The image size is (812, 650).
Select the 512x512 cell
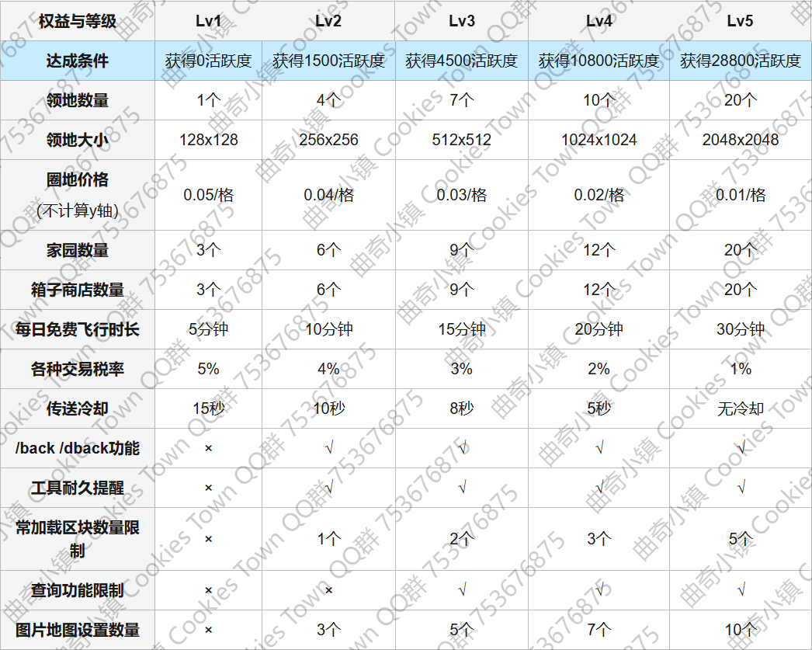click(461, 140)
